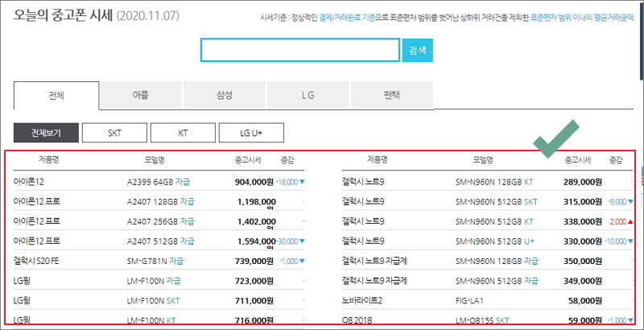
Task: Click the right table 모델명 column header
Action: 483,160
